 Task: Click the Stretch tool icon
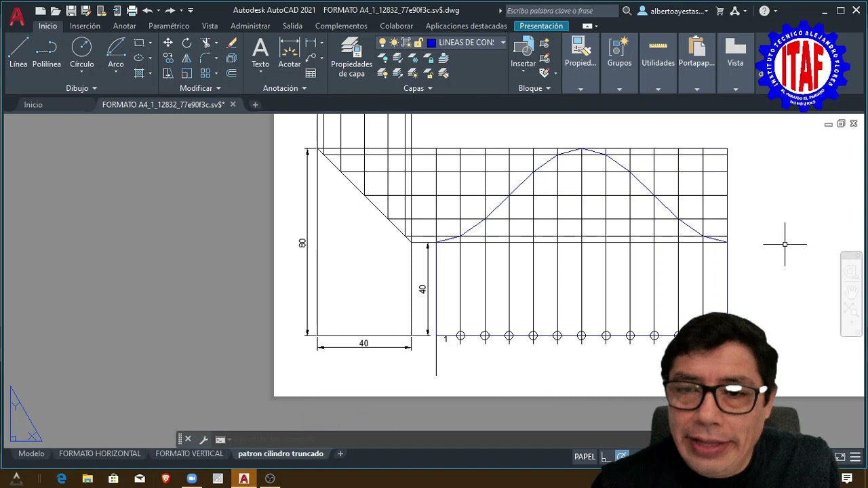tap(167, 73)
